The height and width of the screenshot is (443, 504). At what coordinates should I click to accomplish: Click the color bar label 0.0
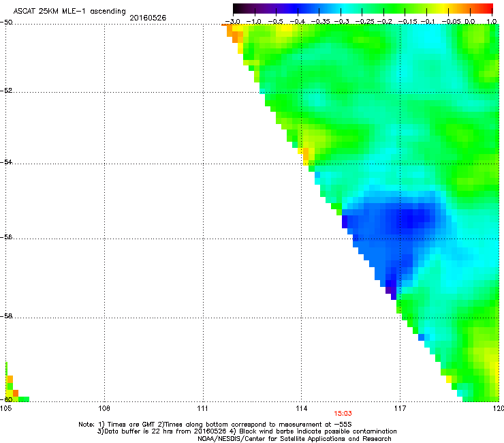[x=470, y=21]
